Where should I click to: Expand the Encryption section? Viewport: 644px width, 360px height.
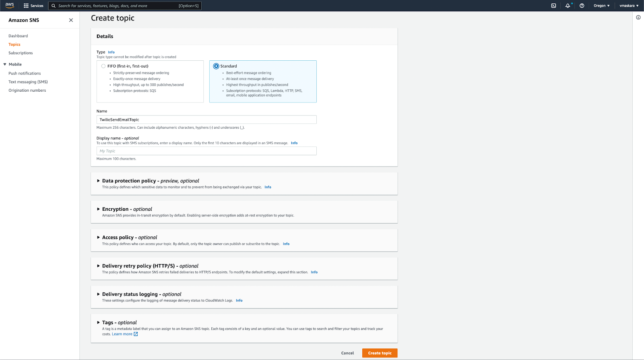point(98,209)
